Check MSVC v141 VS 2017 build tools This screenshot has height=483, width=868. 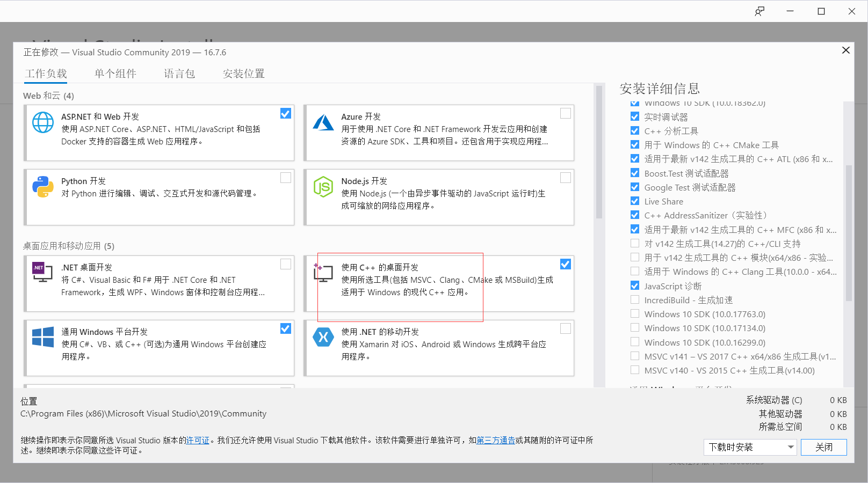[x=635, y=356]
